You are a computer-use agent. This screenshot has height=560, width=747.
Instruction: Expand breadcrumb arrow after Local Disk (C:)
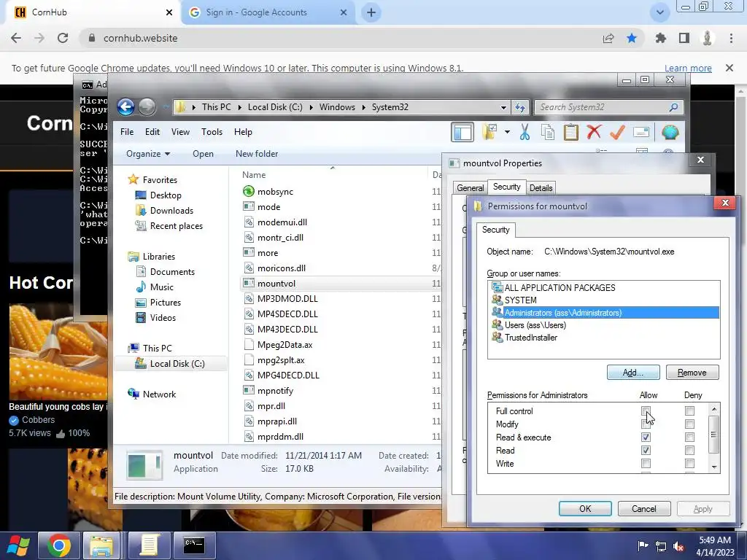pos(311,108)
